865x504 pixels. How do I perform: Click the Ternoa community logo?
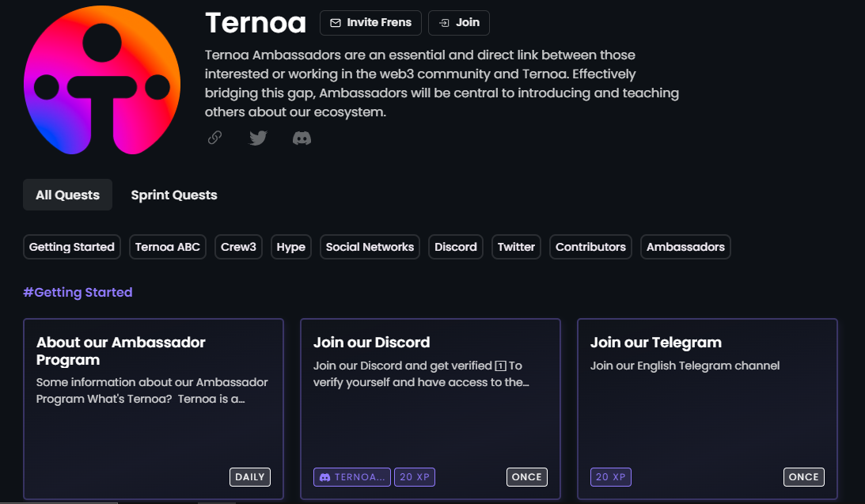tap(101, 81)
